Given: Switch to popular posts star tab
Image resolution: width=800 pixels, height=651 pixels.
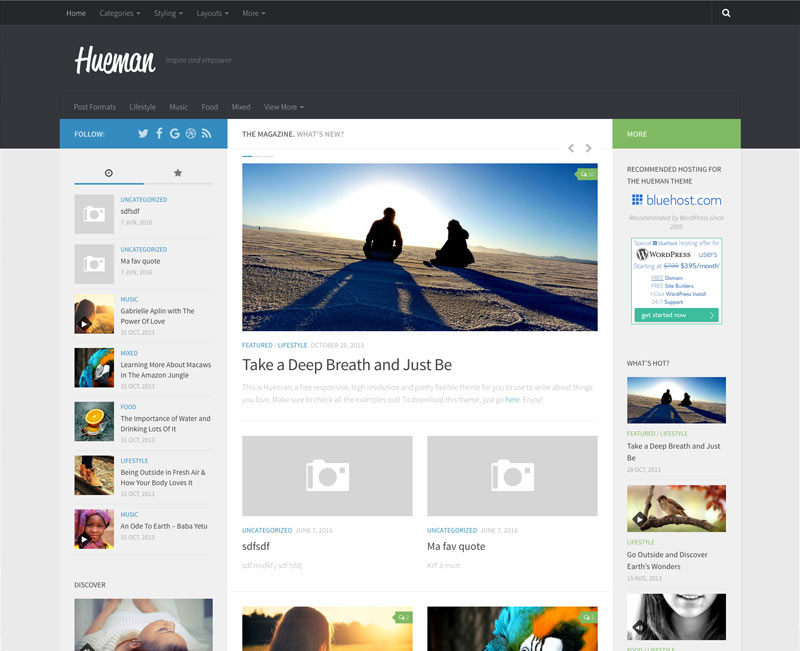Looking at the screenshot, I should click(178, 173).
